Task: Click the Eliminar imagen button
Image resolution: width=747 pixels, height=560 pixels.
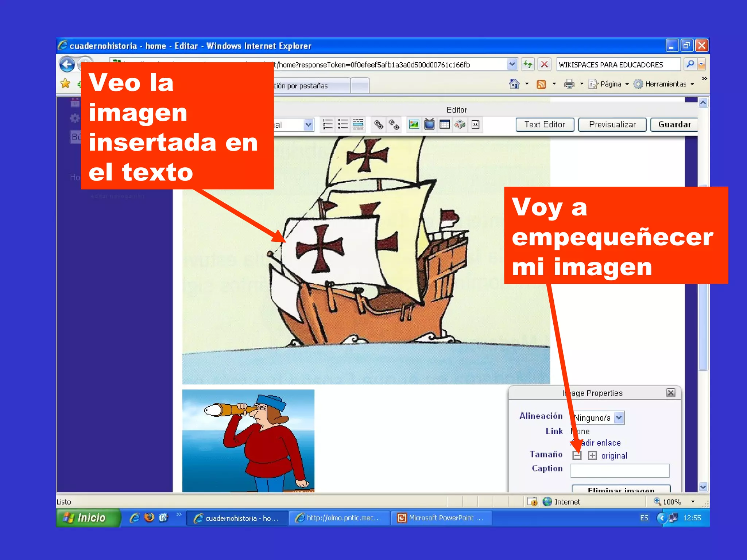Action: [621, 489]
